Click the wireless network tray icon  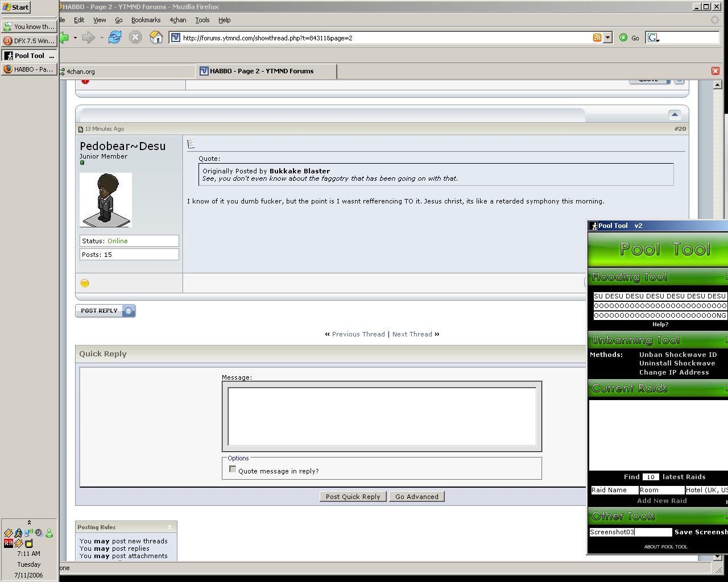click(28, 533)
